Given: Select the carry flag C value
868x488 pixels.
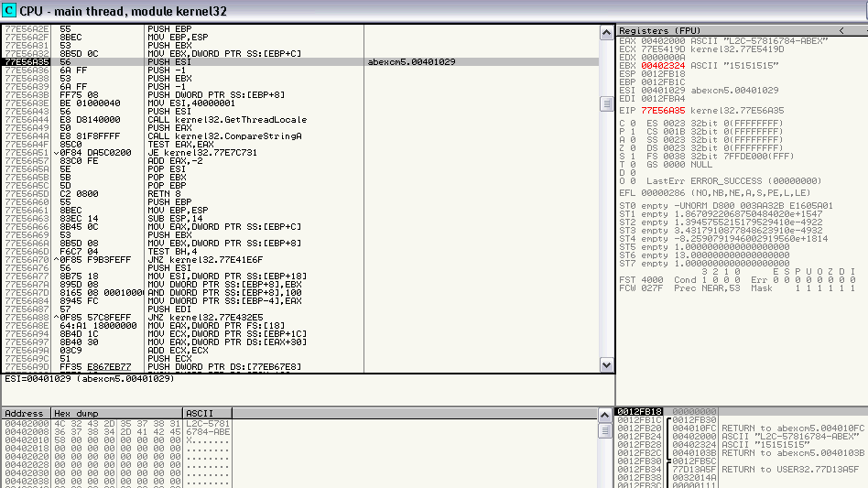Looking at the screenshot, I should click(632, 122).
